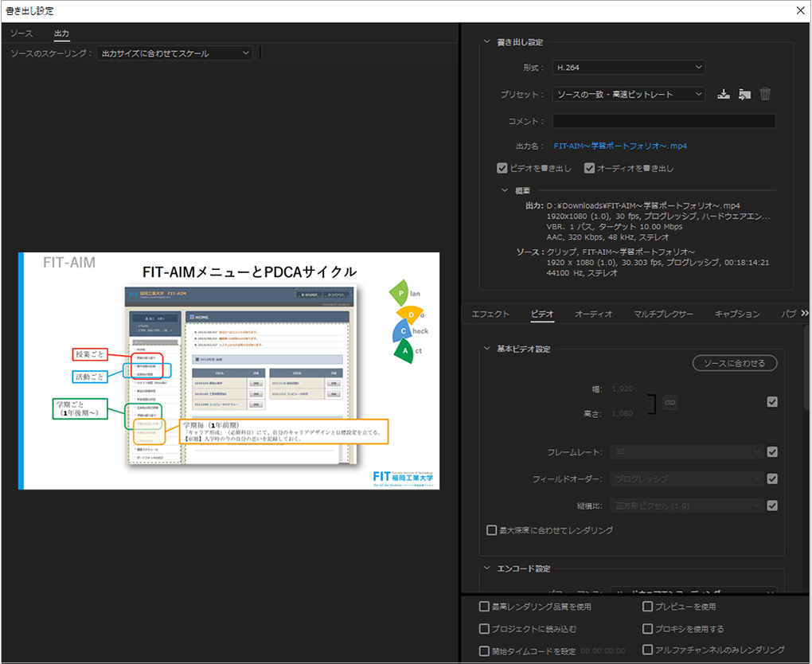Toggle the ビデオを書き出し checkbox
The height and width of the screenshot is (664, 812).
pos(502,168)
